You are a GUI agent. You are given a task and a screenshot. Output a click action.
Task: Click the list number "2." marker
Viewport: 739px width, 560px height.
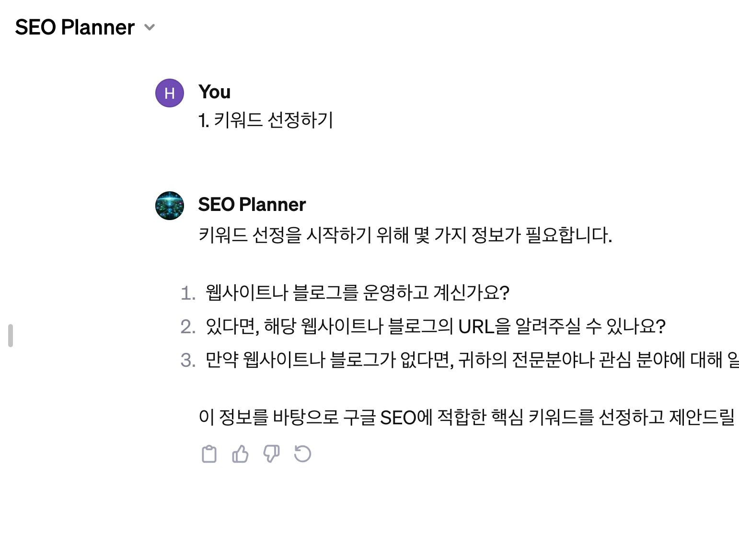tap(188, 327)
